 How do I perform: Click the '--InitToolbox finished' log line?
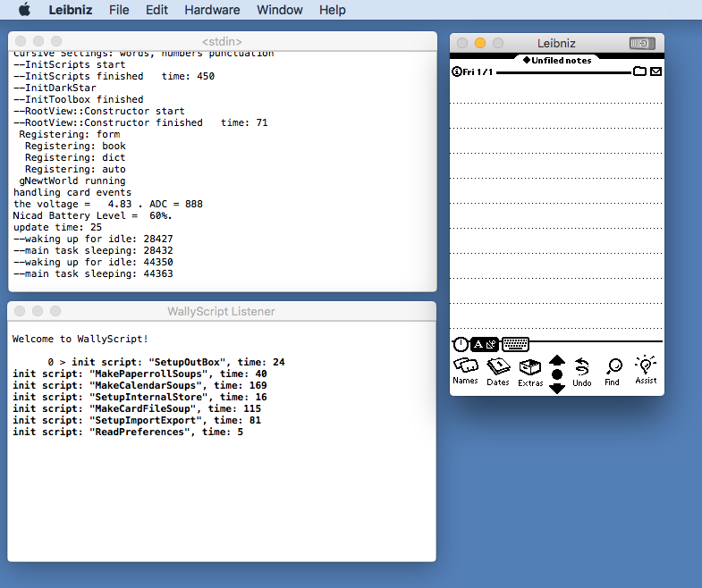pyautogui.click(x=79, y=99)
